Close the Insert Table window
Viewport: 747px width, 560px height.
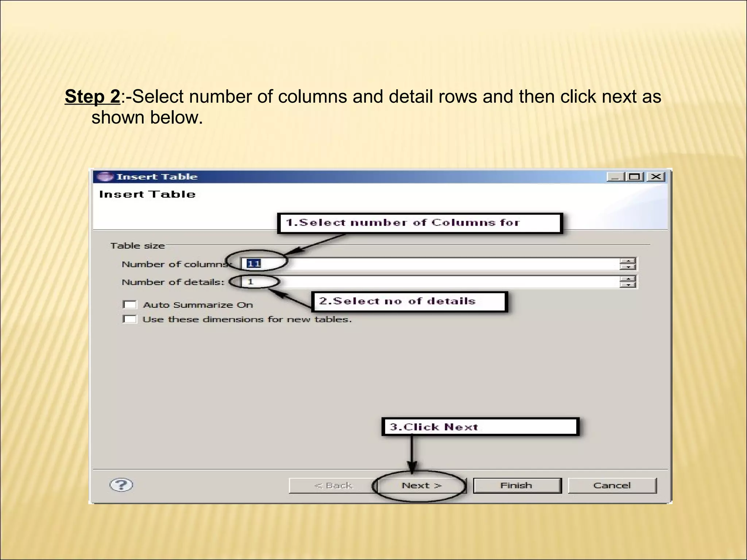click(x=656, y=177)
